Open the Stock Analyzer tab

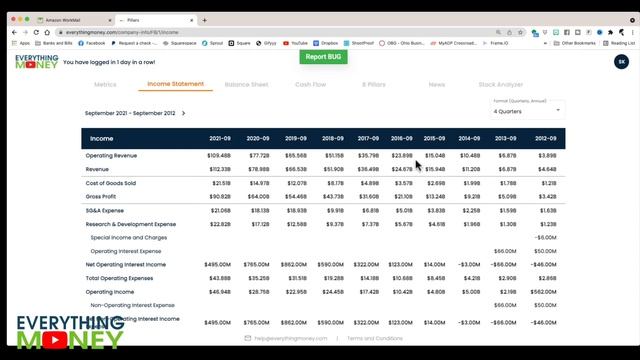click(501, 84)
